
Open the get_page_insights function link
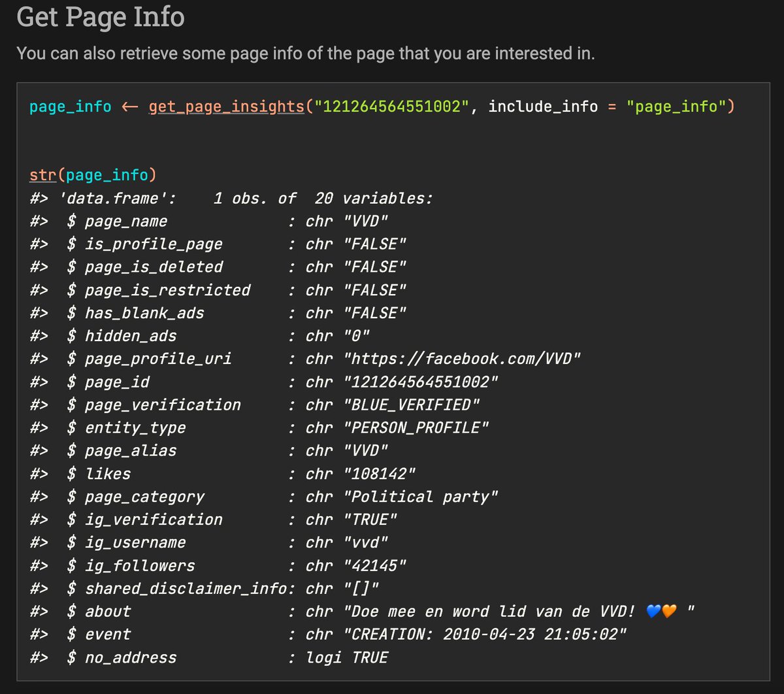[226, 106]
